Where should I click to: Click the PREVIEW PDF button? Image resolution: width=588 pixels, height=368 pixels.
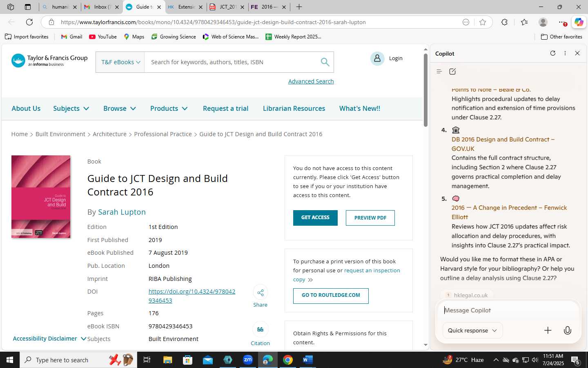pyautogui.click(x=370, y=218)
